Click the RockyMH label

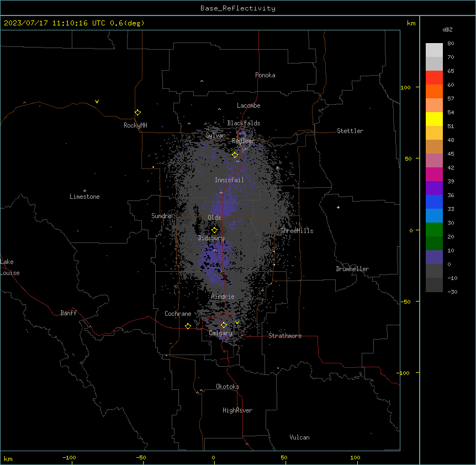click(x=135, y=125)
